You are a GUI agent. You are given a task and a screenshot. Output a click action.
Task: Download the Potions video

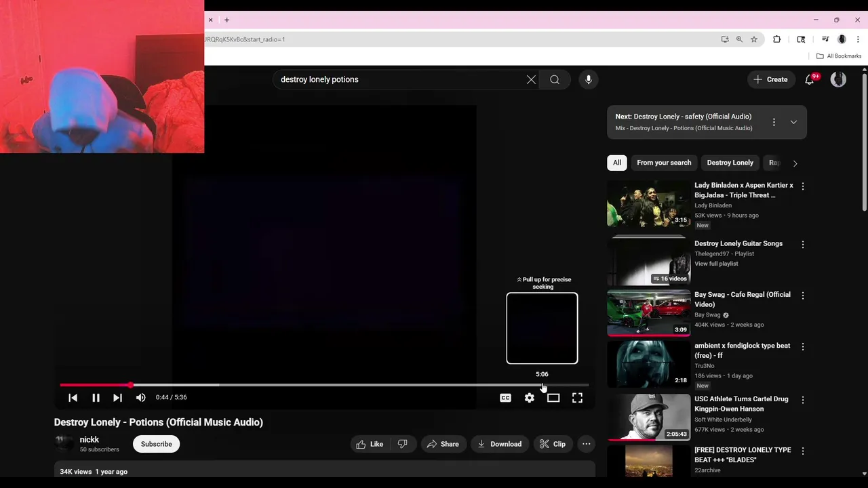point(500,444)
